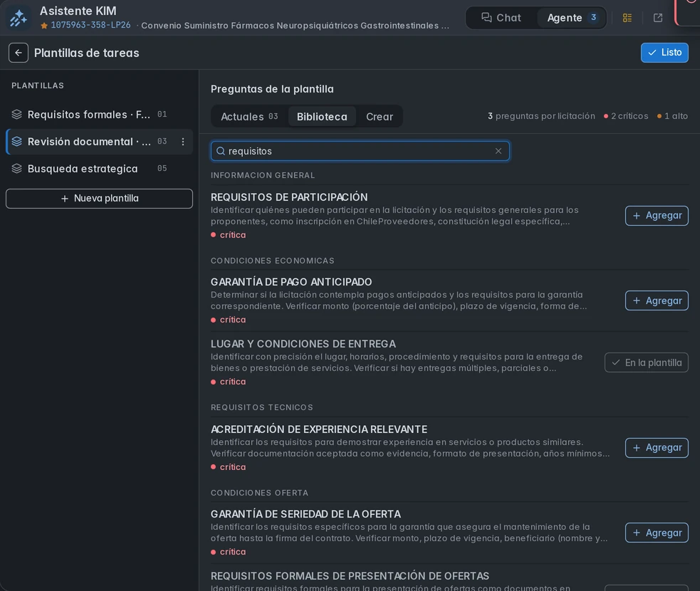Select the Revisión documental template
Image resolution: width=700 pixels, height=591 pixels.
[99, 142]
